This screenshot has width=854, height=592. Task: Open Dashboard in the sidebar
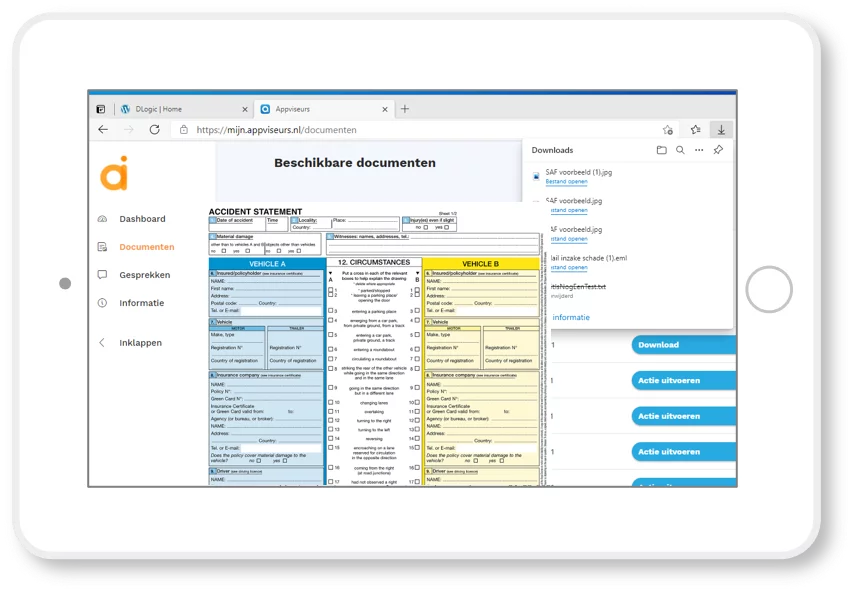point(142,219)
